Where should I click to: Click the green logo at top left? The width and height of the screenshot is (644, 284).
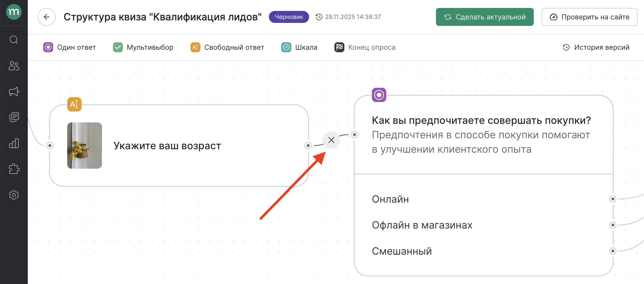point(14,12)
